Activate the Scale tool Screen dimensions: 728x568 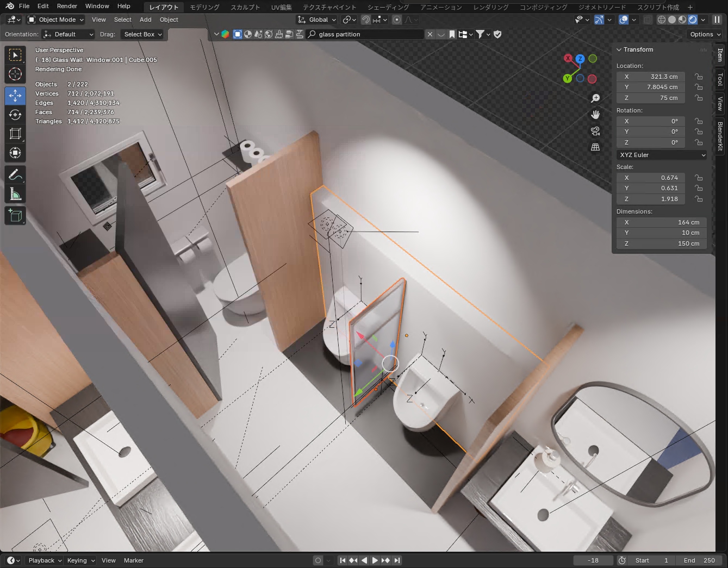[15, 134]
